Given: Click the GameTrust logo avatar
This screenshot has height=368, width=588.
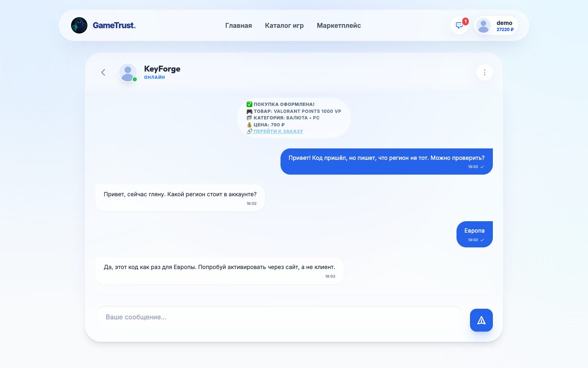Looking at the screenshot, I should tap(79, 25).
